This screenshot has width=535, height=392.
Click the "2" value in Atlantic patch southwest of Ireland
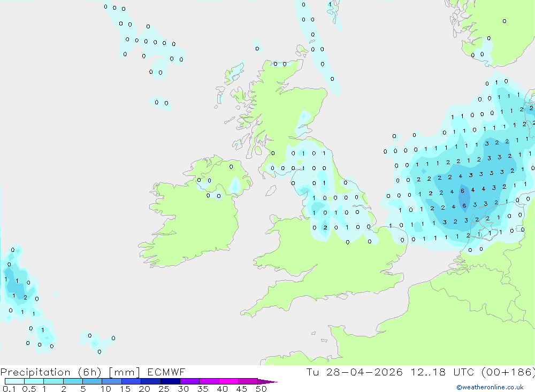tap(25, 297)
